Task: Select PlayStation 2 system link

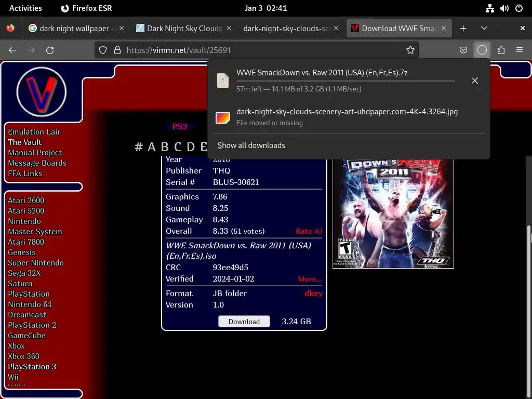Action: click(32, 325)
